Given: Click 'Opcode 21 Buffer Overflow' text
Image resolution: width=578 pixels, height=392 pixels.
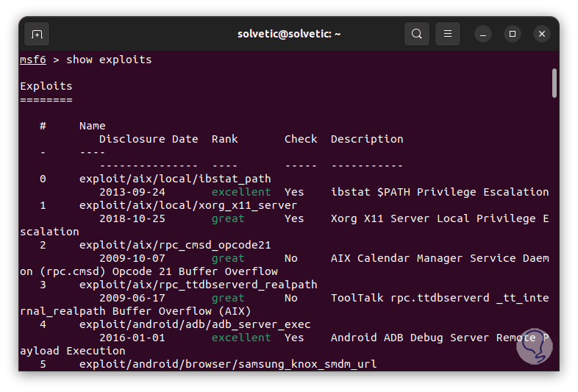Looking at the screenshot, I should tap(195, 272).
